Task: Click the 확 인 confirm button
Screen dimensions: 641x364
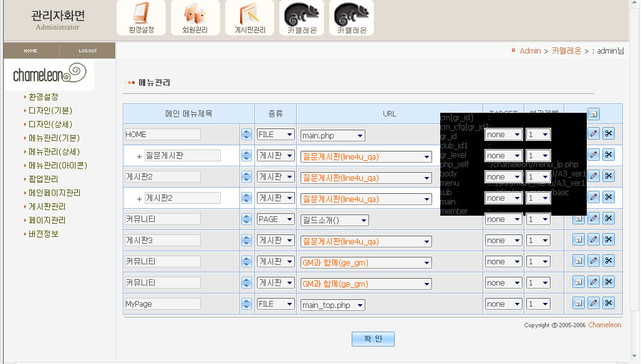Action: 373,338
